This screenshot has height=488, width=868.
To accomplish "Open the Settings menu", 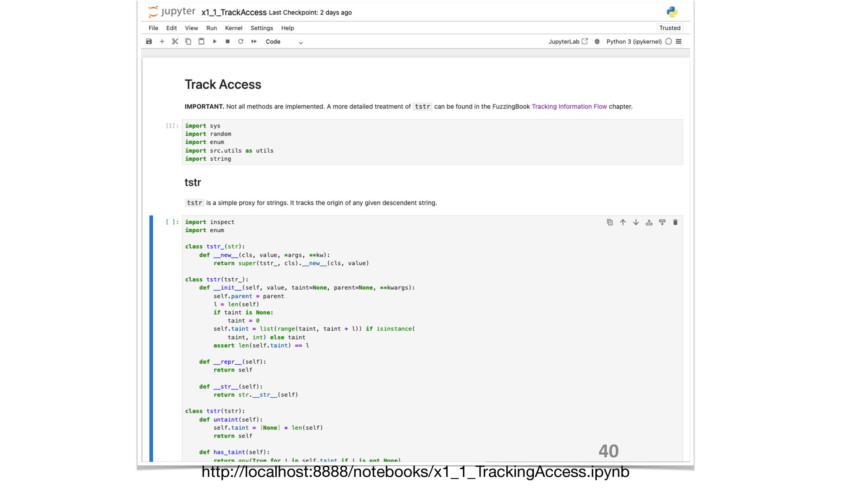I will pyautogui.click(x=262, y=28).
